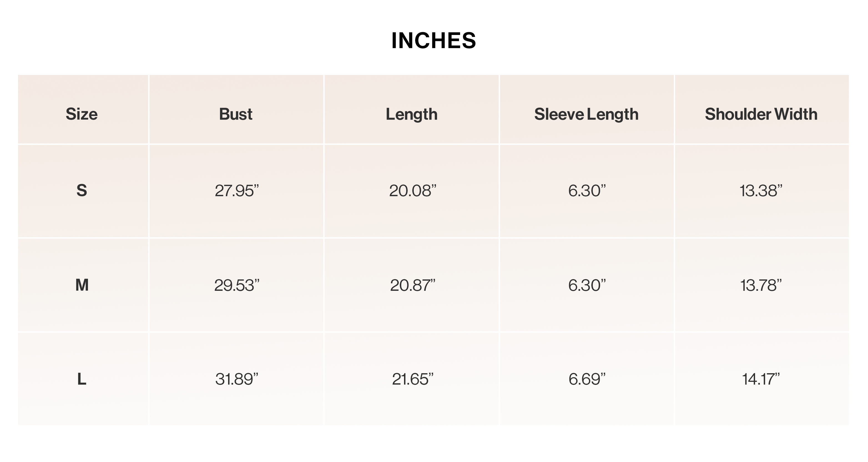Image resolution: width=868 pixels, height=462 pixels.
Task: Click the Sleeve Length header
Action: point(586,114)
